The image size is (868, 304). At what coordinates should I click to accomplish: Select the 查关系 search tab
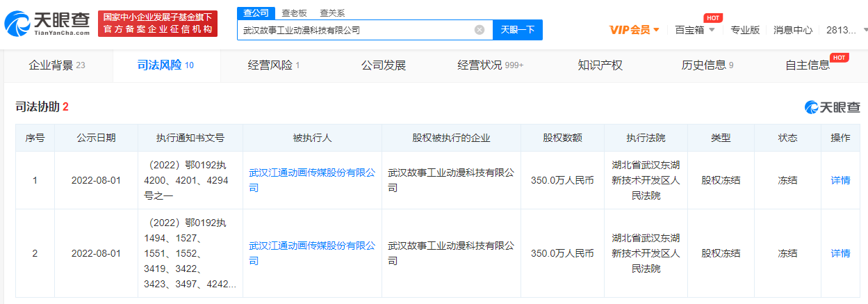click(332, 13)
